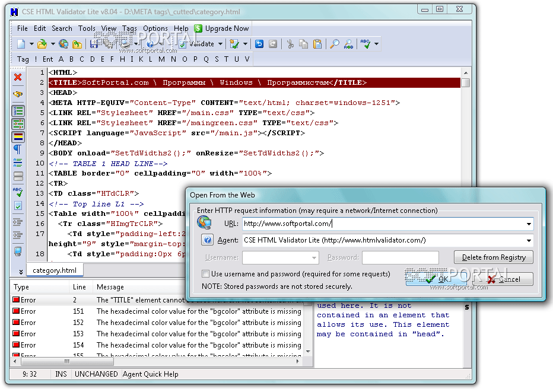Click the editor vertical scrollbar thumb

point(465,83)
